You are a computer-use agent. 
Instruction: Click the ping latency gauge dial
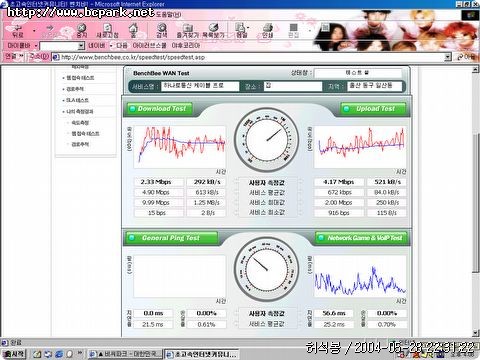click(266, 269)
